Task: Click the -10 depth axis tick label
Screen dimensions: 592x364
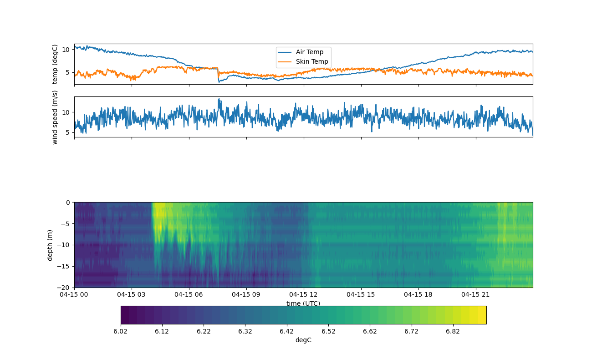Action: 63,245
